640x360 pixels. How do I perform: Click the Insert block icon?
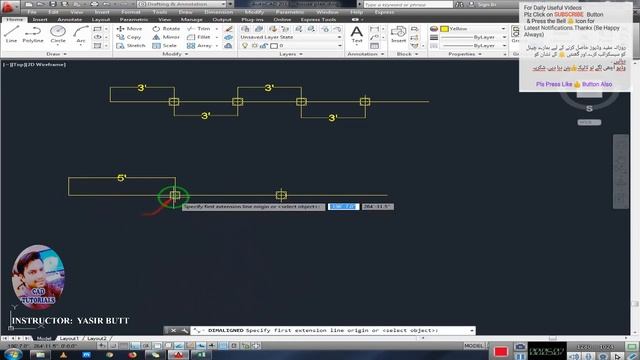pos(398,34)
